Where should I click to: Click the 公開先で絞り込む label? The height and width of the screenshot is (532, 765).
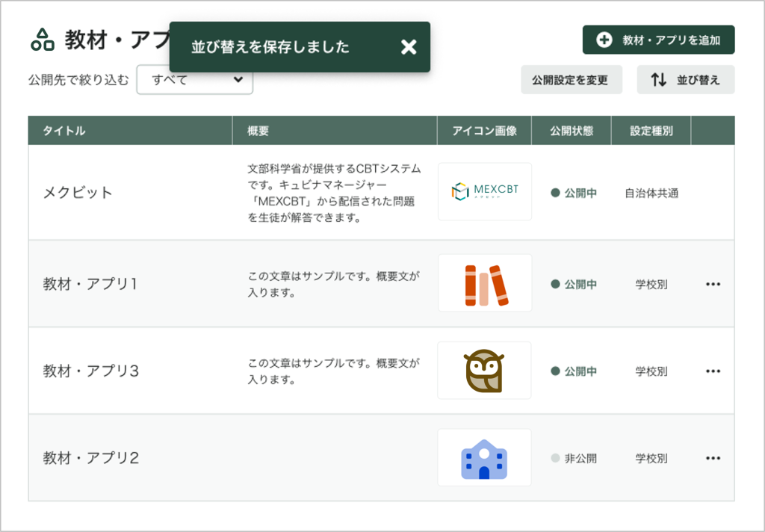78,79
